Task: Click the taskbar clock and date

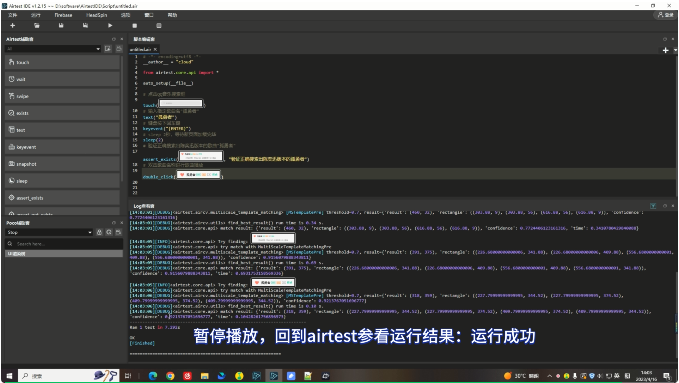Action: tap(647, 376)
